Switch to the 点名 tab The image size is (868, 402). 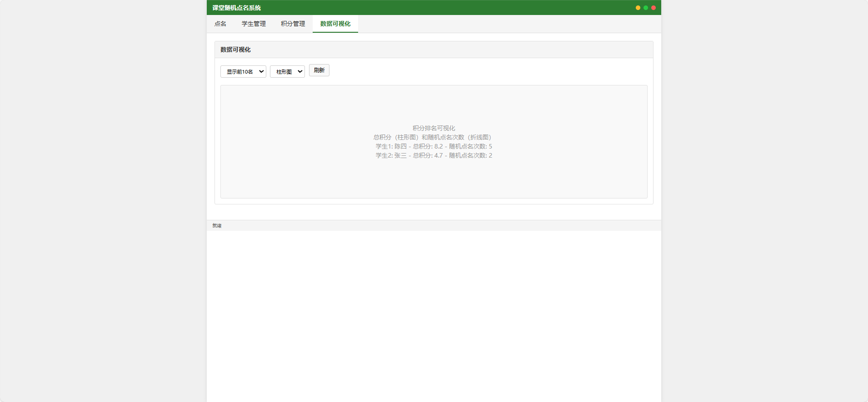point(220,24)
